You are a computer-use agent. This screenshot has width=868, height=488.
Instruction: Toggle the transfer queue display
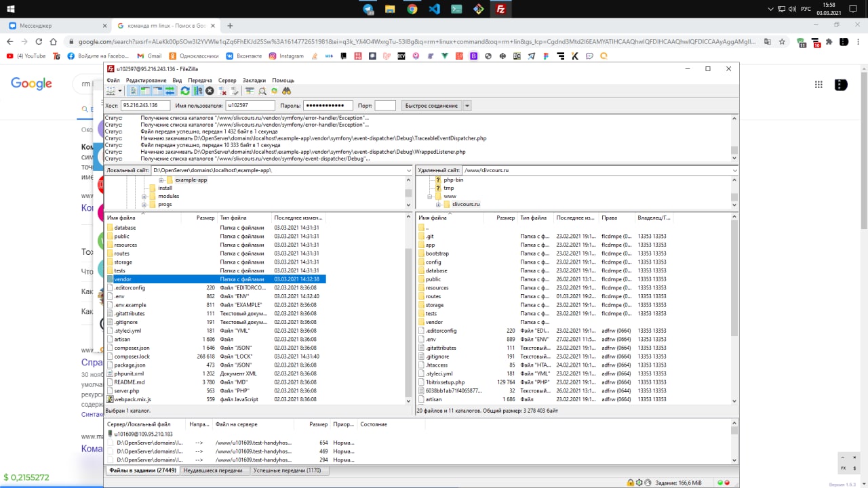coord(170,91)
